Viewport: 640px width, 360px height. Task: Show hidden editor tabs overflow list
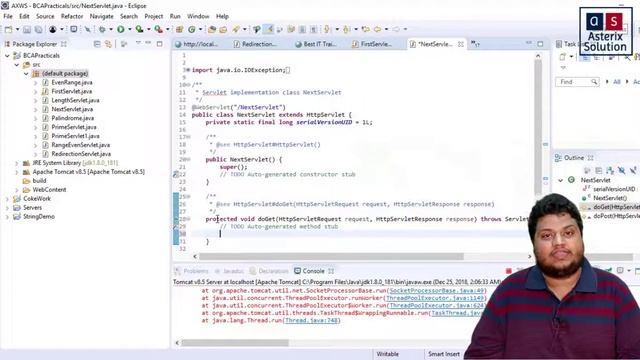pyautogui.click(x=476, y=44)
